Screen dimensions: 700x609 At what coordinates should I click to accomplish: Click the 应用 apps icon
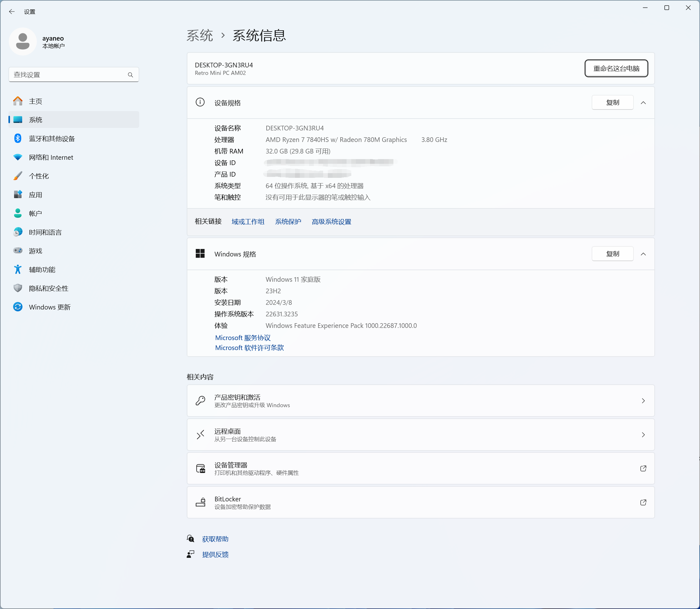tap(18, 194)
